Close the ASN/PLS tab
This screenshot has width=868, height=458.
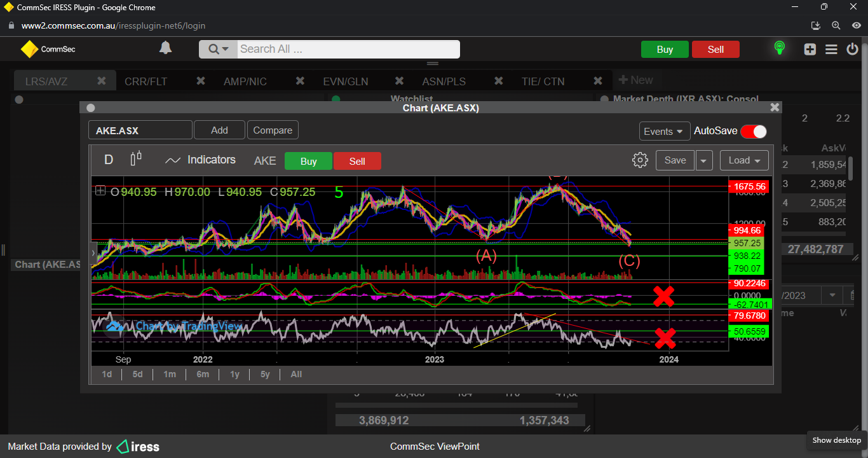tap(499, 81)
